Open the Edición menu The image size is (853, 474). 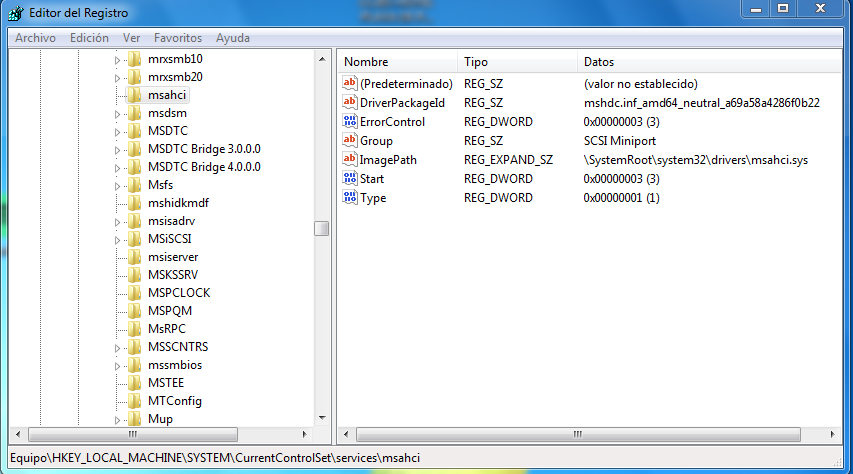click(x=89, y=38)
